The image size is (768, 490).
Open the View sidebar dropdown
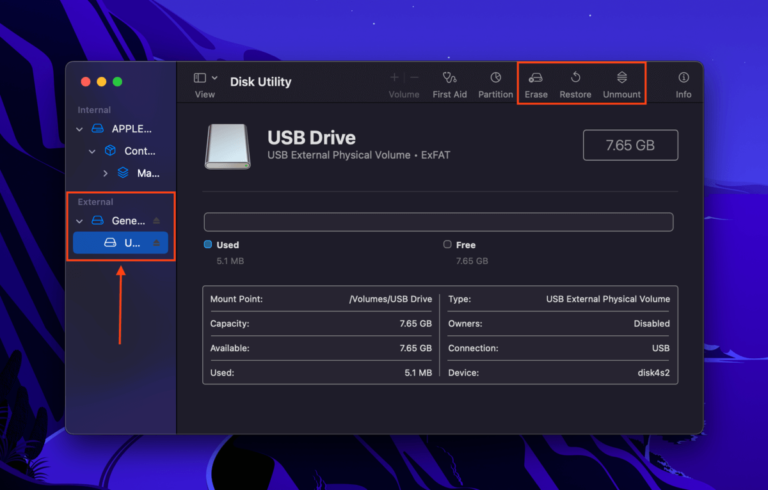point(205,78)
